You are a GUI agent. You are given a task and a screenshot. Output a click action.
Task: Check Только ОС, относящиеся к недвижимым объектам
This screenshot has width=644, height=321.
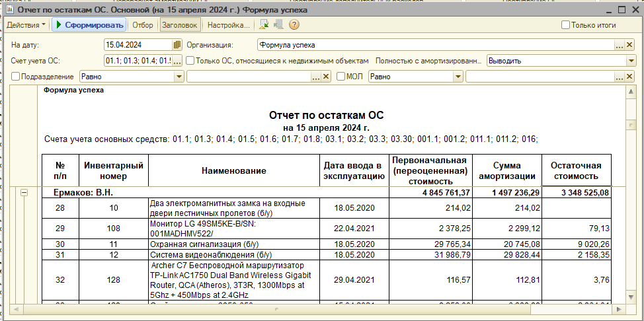(x=190, y=61)
